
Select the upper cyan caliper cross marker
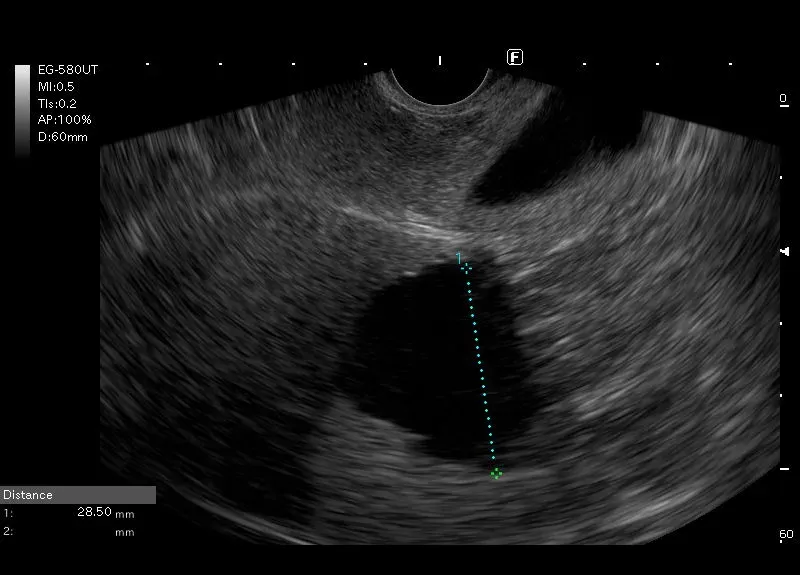[x=466, y=267]
